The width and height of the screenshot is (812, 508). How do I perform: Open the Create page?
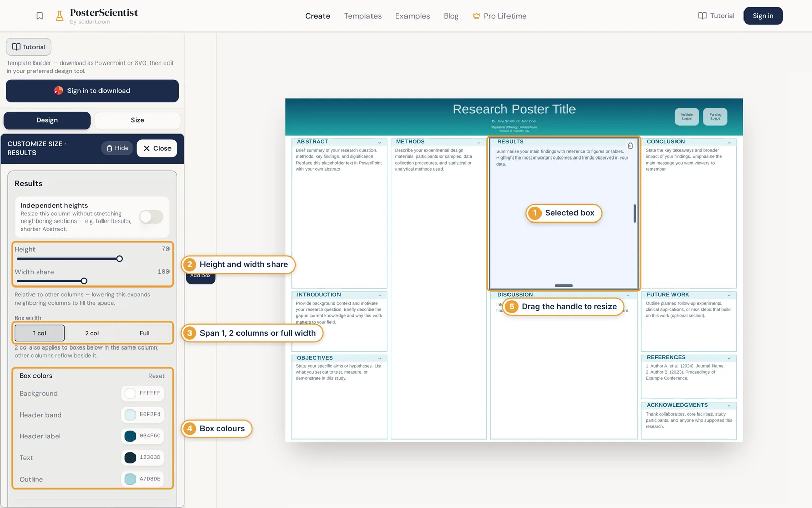(318, 16)
